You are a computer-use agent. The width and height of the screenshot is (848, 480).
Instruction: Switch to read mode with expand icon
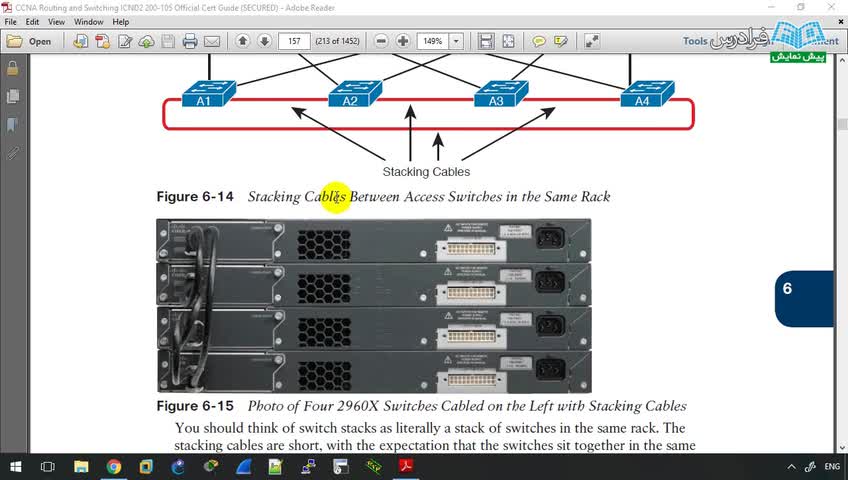coord(592,41)
